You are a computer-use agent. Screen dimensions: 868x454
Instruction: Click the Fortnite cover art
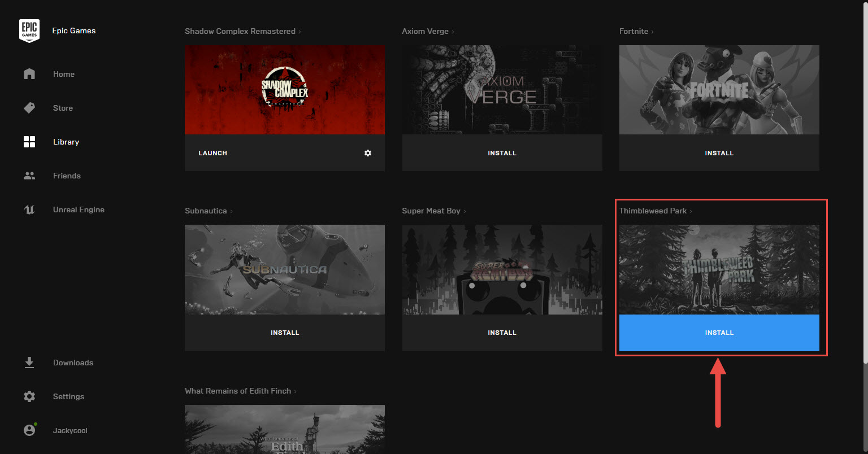[719, 90]
